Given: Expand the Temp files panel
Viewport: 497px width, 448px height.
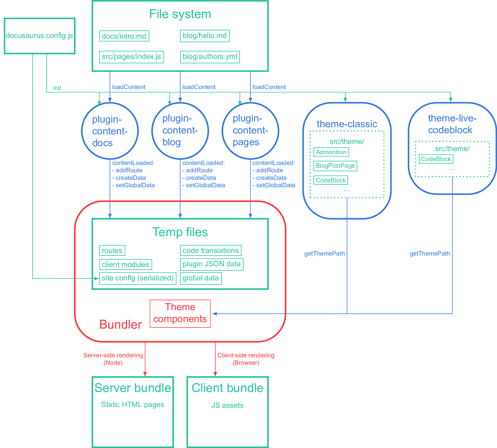Looking at the screenshot, I should click(x=173, y=221).
